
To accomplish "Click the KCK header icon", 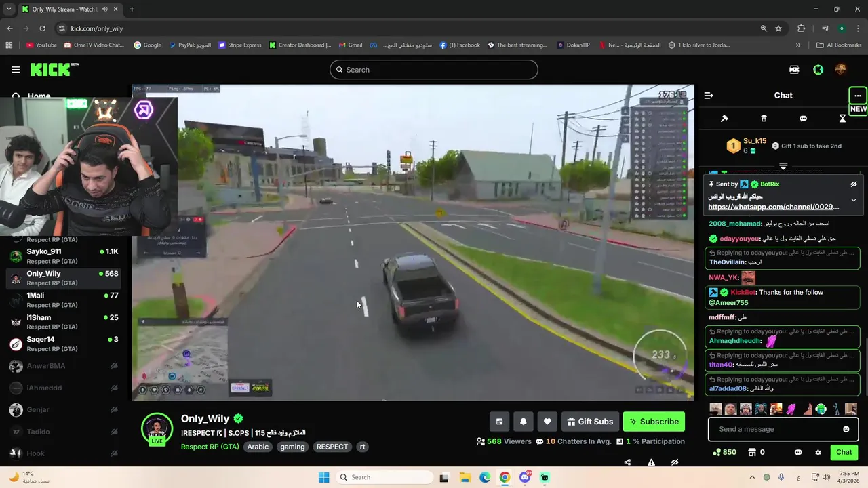I will pos(794,70).
